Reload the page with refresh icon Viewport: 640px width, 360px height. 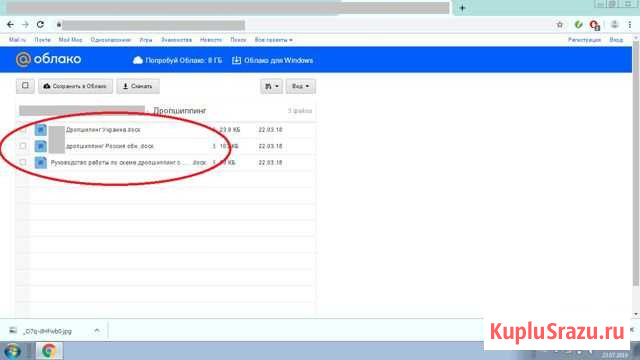(40, 25)
